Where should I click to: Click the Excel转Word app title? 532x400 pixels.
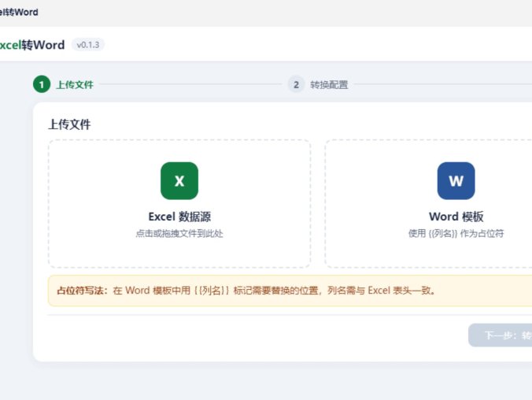pos(32,45)
